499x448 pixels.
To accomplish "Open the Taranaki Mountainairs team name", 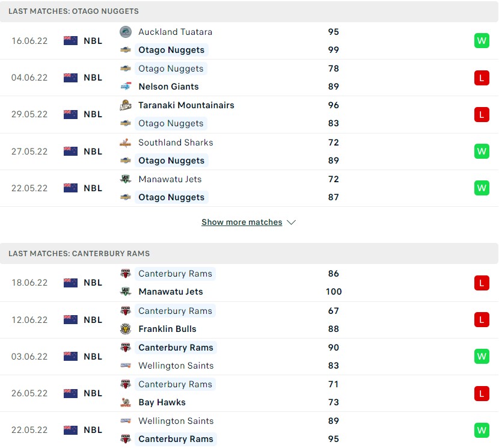I will pyautogui.click(x=186, y=105).
